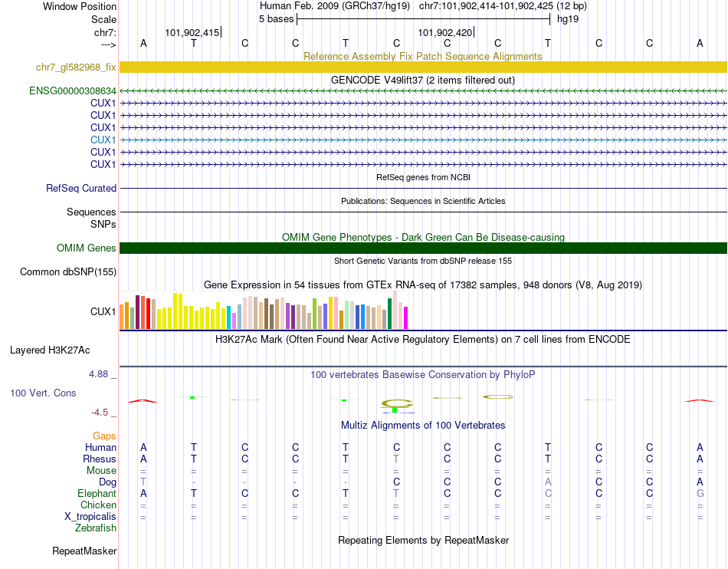Click the hg19 label beside the scale bar
Viewport: 728px width, 569px height.
coord(568,19)
